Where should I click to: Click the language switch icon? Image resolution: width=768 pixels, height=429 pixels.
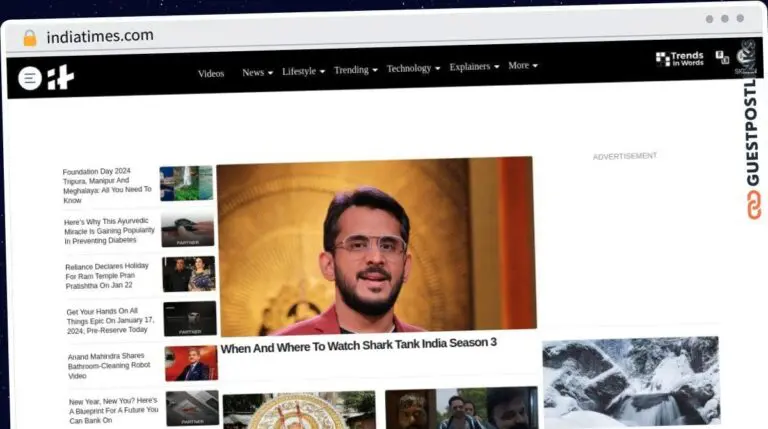[722, 57]
